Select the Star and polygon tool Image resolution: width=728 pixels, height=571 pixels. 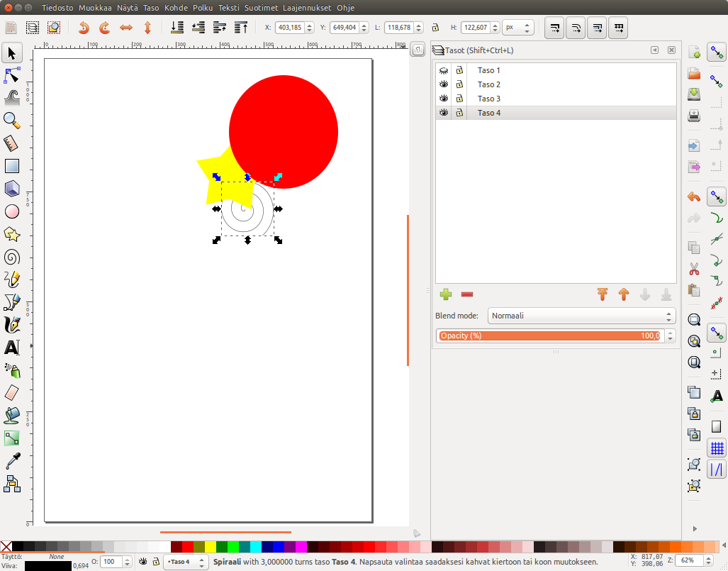12,234
